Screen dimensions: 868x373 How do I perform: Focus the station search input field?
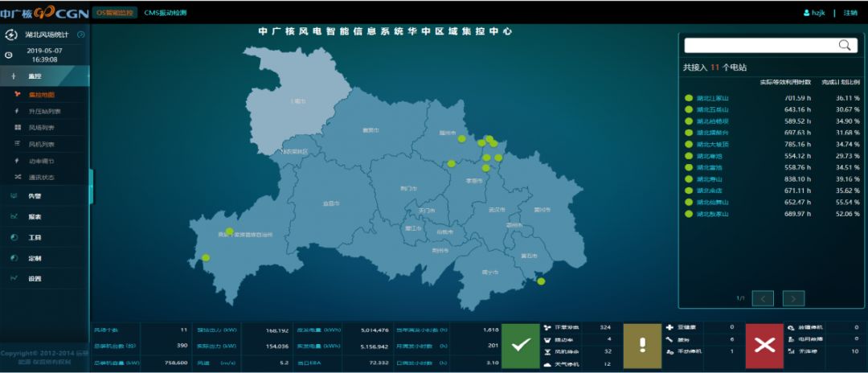point(759,46)
